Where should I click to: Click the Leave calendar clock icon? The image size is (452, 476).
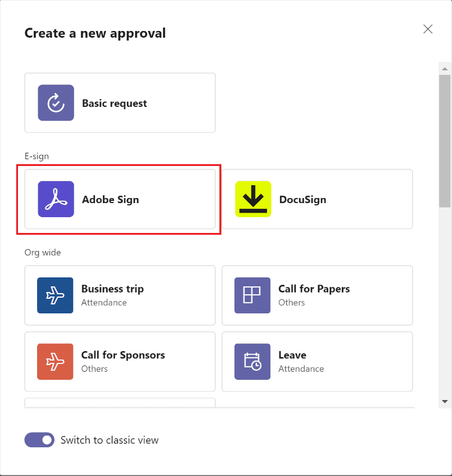pyautogui.click(x=252, y=362)
